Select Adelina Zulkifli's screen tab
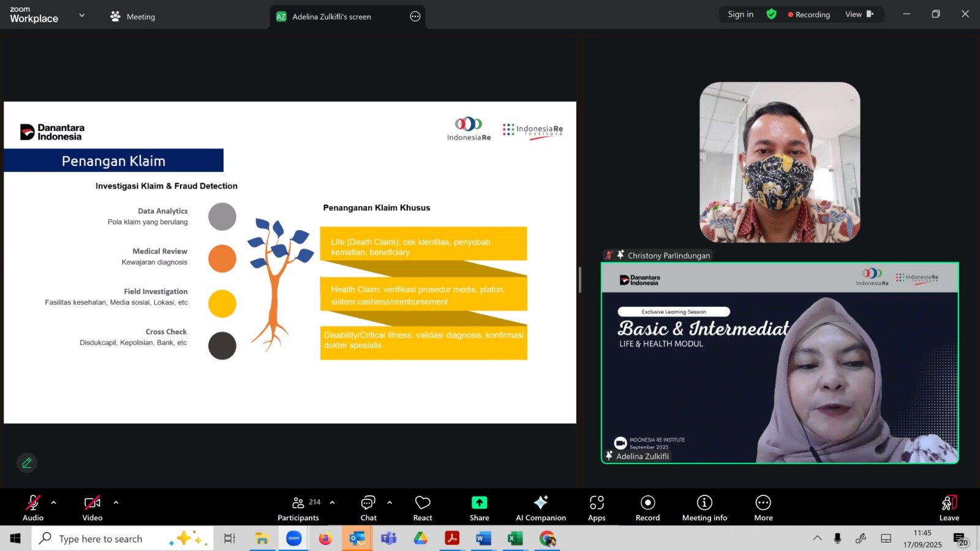This screenshot has width=980, height=551. click(x=331, y=17)
